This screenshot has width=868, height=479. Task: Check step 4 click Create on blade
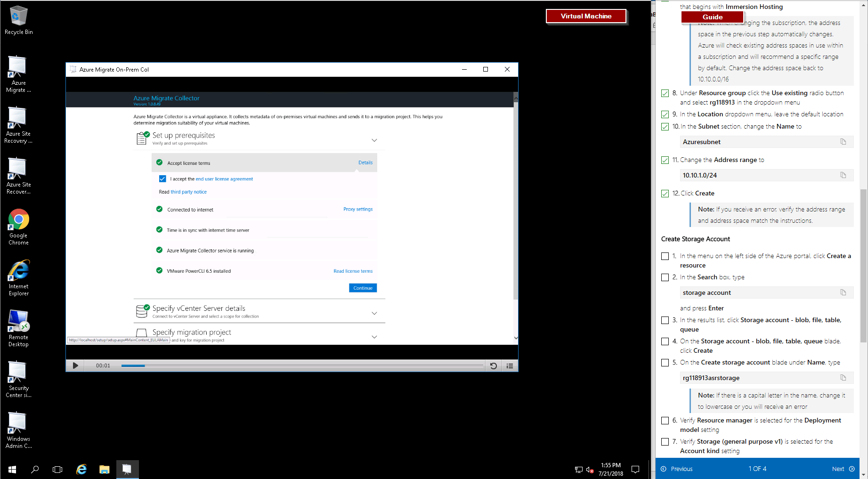pyautogui.click(x=665, y=341)
